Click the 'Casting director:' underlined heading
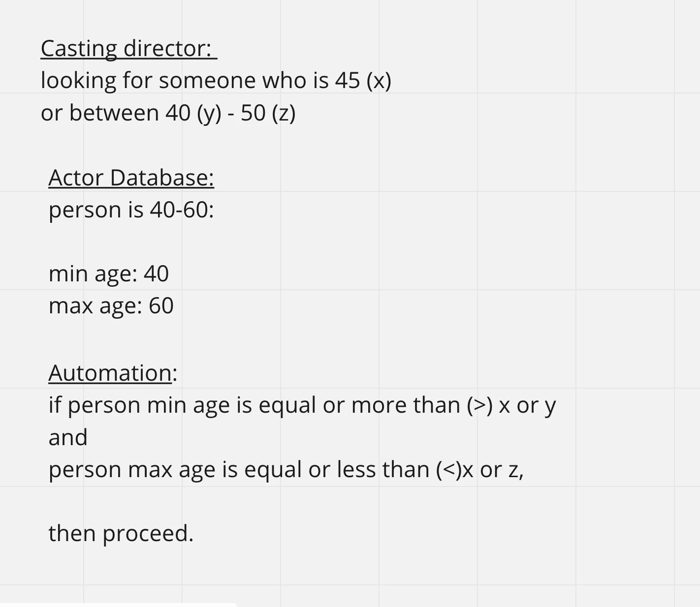The height and width of the screenshot is (607, 700). pos(129,49)
